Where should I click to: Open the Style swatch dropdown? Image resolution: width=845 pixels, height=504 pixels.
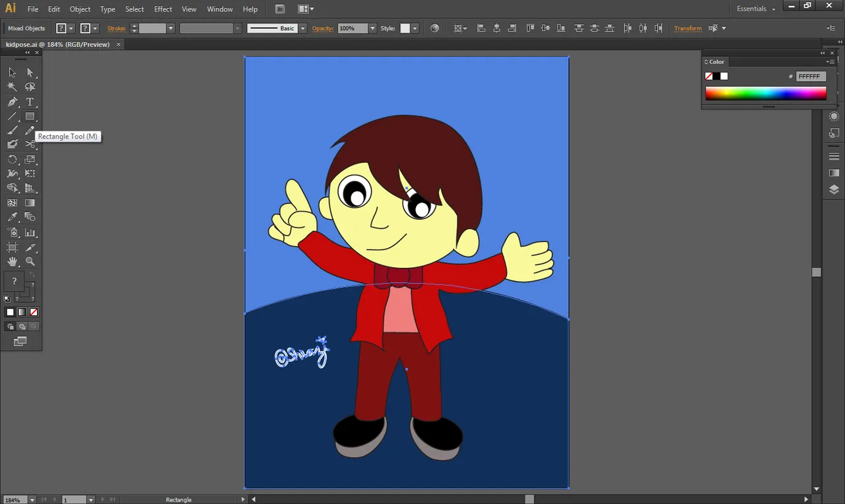tap(415, 28)
